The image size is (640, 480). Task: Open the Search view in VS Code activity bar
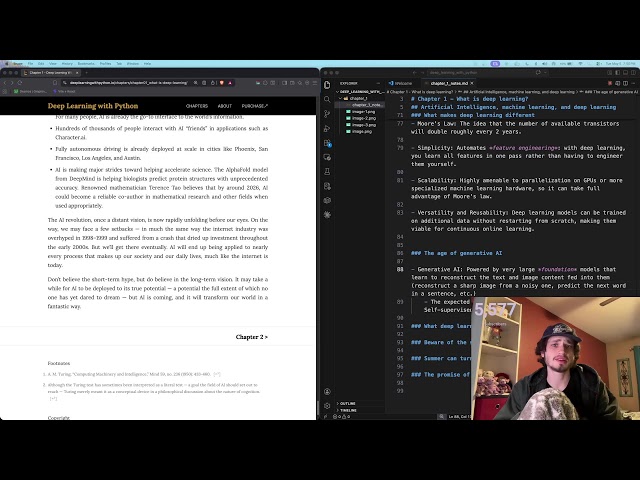coord(327,99)
